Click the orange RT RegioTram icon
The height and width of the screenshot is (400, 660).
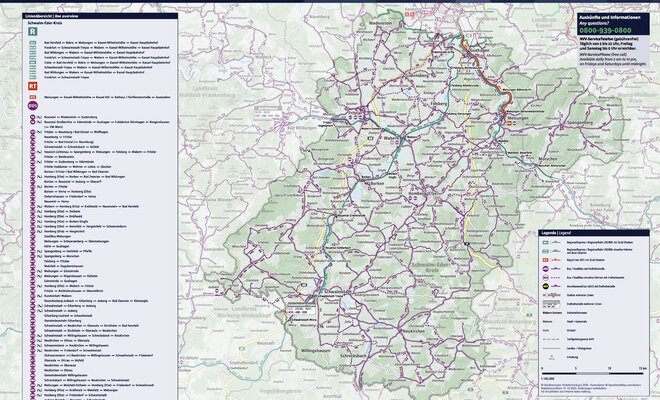click(x=33, y=87)
